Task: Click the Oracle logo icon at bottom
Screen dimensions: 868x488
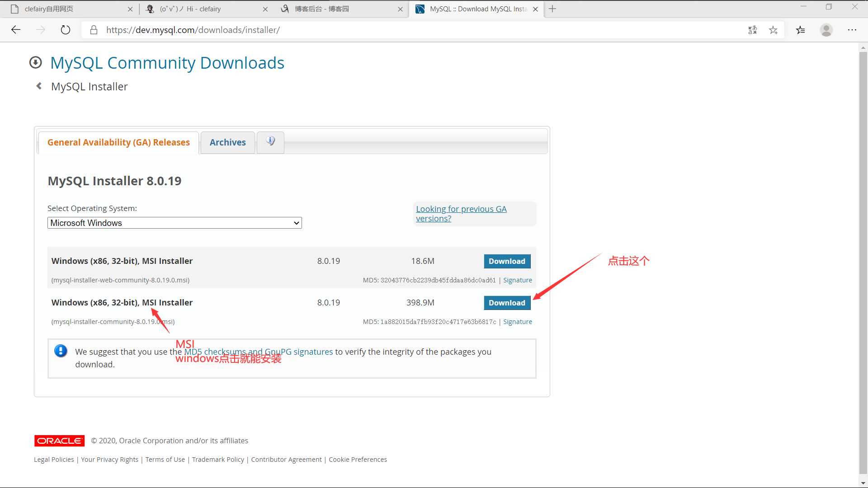Action: click(58, 441)
